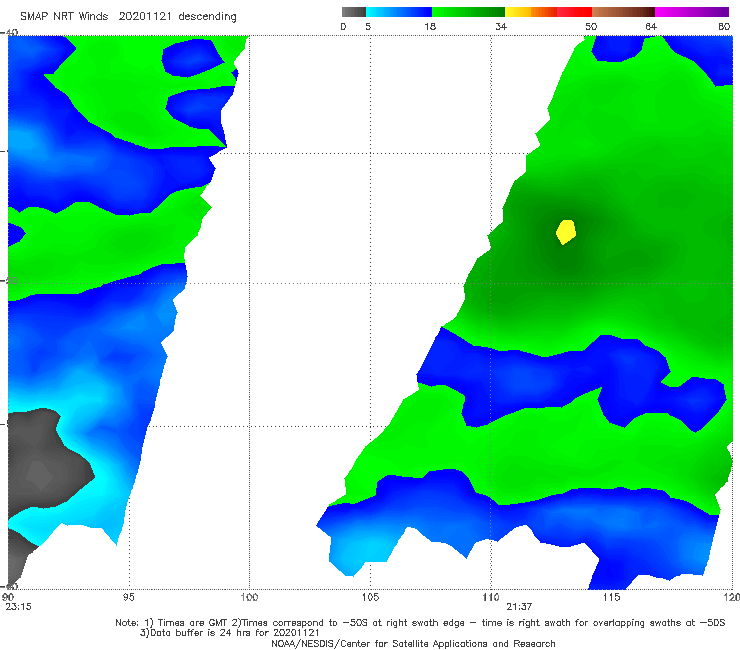
Task: Click the brown segment of the color bar
Action: 623,12
